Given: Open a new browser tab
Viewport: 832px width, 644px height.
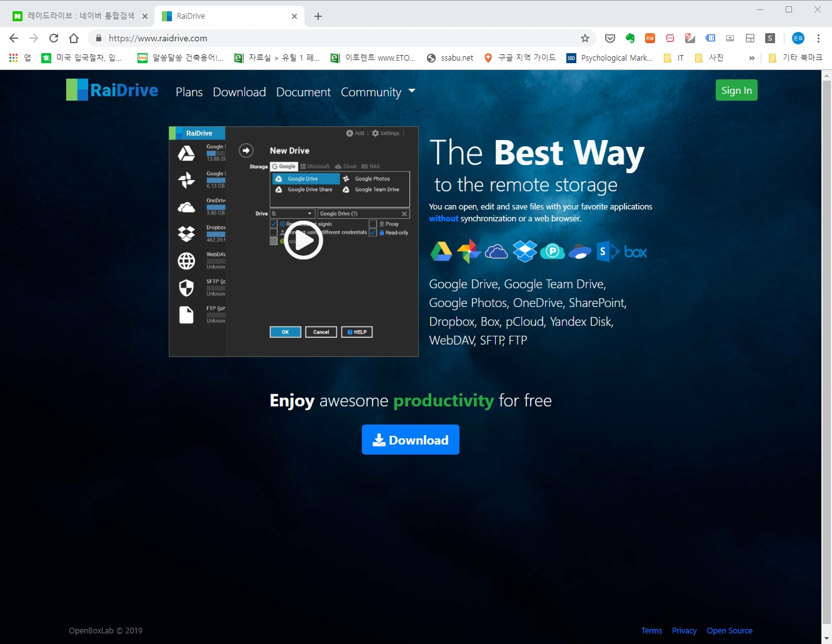Looking at the screenshot, I should click(318, 16).
